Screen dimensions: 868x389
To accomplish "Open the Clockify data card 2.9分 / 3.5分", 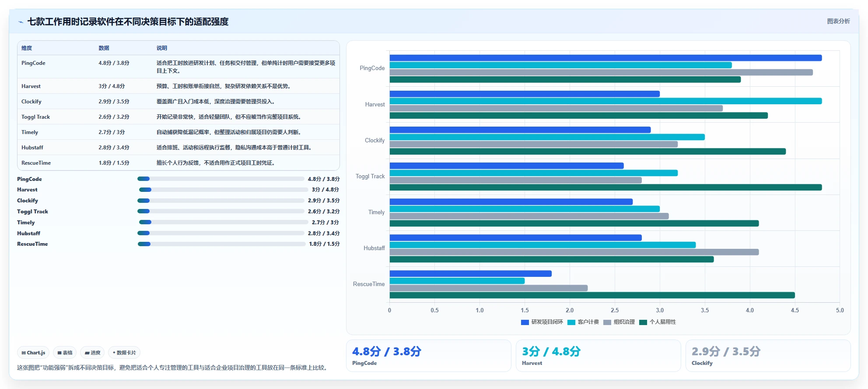I will (768, 356).
